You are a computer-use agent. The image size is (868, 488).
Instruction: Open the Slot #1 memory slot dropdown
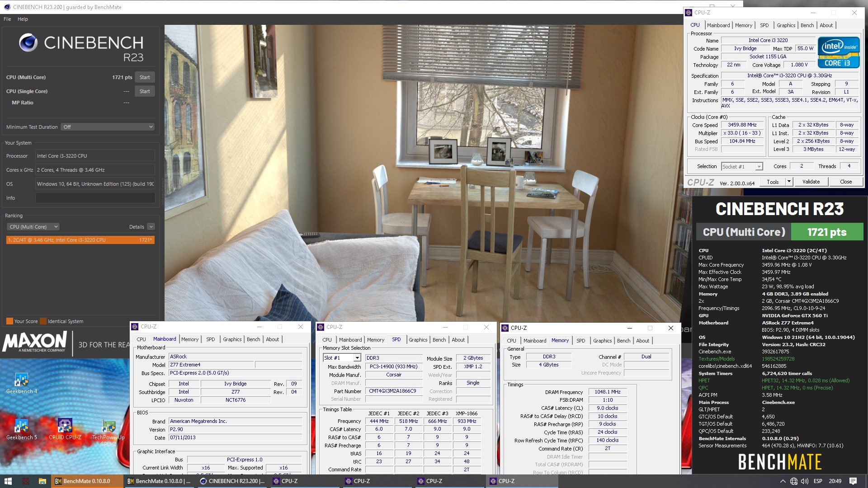click(342, 358)
